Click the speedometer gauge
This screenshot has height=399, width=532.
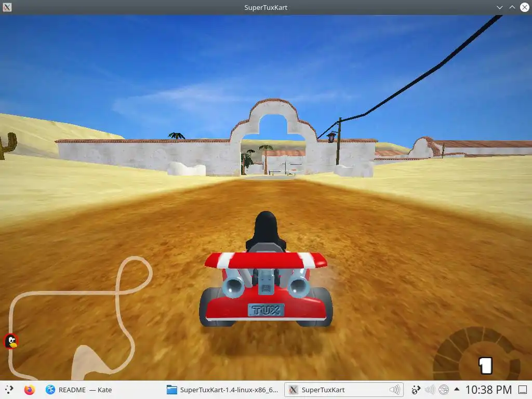pyautogui.click(x=477, y=353)
